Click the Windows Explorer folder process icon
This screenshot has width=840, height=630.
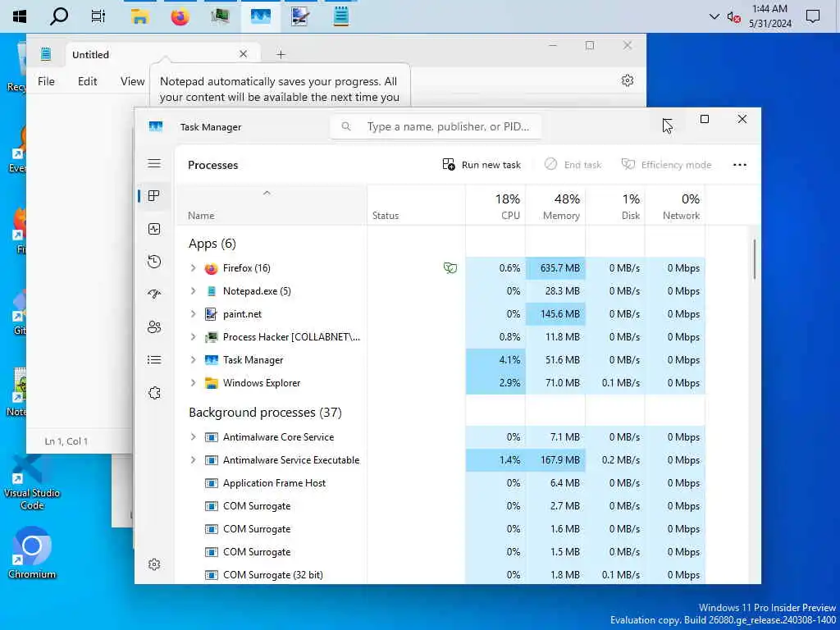(x=211, y=383)
